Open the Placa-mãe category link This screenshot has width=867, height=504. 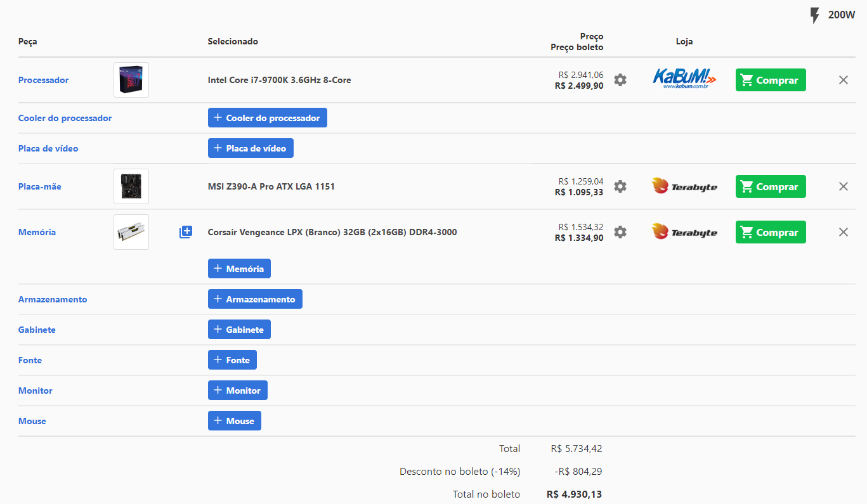[x=40, y=186]
